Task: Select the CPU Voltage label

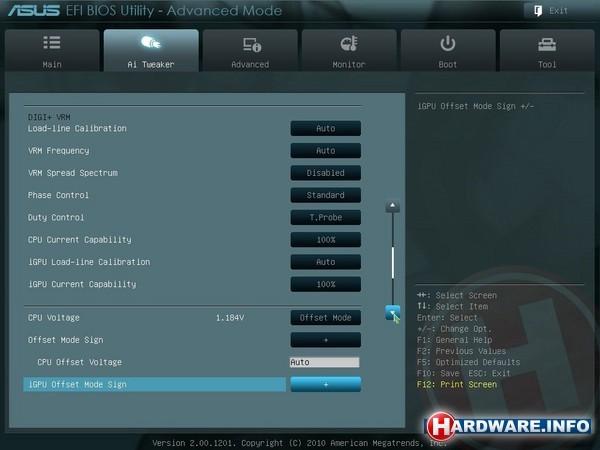Action: (x=54, y=318)
